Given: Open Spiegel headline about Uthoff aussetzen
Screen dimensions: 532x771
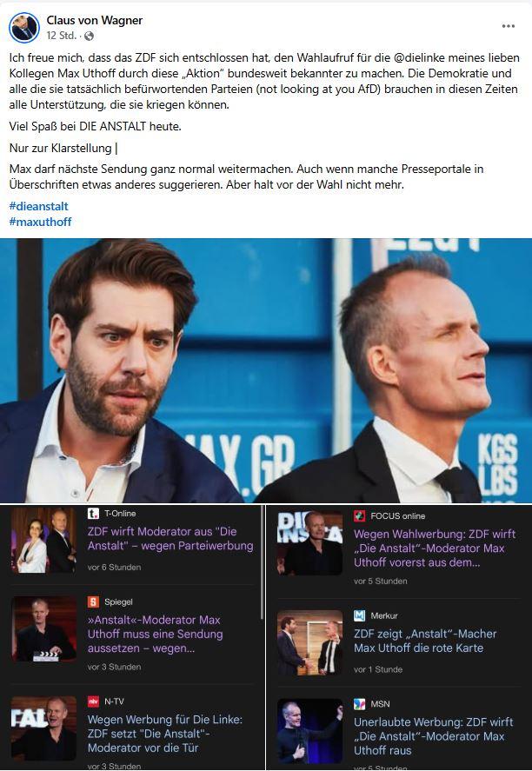Looking at the screenshot, I should point(156,634).
